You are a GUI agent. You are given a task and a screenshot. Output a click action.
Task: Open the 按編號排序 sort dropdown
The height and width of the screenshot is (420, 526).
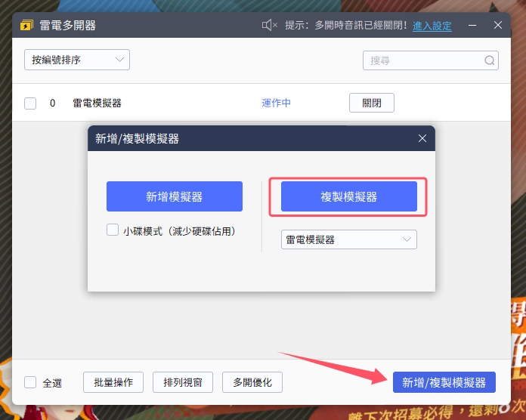(x=76, y=60)
